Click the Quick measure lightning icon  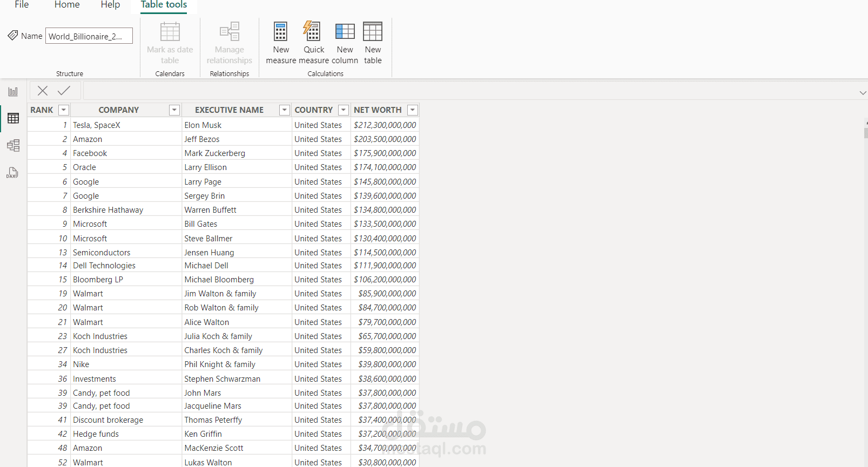coord(312,31)
